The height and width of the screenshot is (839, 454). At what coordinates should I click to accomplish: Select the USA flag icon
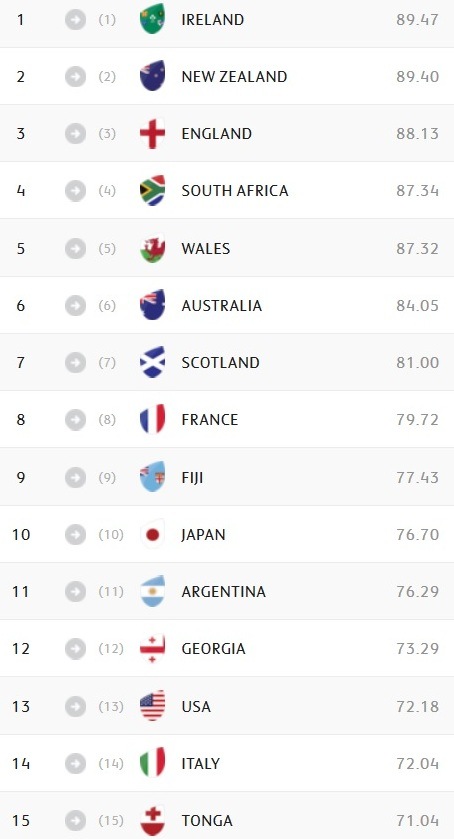pyautogui.click(x=153, y=706)
